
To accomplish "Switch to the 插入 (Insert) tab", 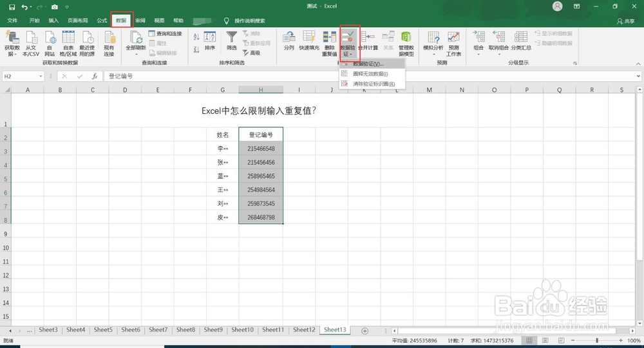I will click(x=53, y=21).
